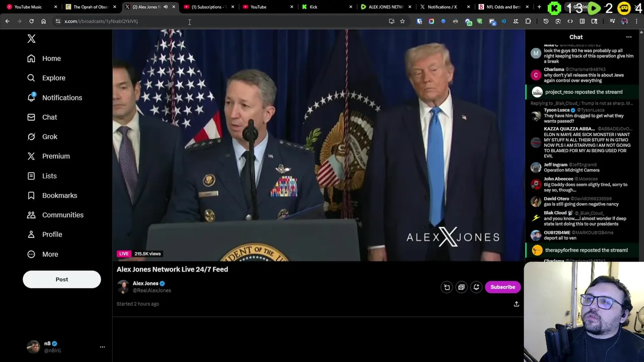644x362 pixels.
Task: Bookmark this page with the star icon
Action: [x=403, y=21]
